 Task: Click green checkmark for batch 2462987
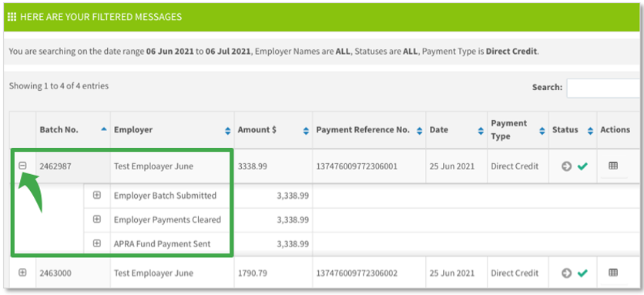click(582, 166)
